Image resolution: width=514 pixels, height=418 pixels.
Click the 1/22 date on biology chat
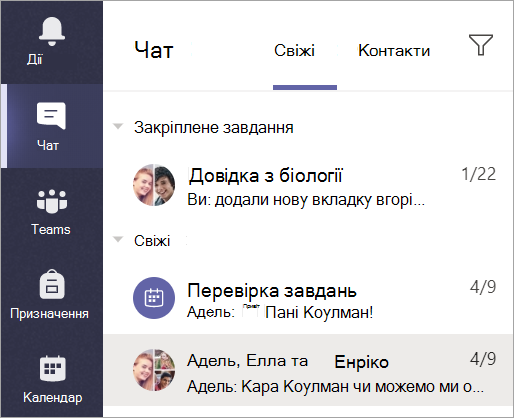(x=479, y=174)
